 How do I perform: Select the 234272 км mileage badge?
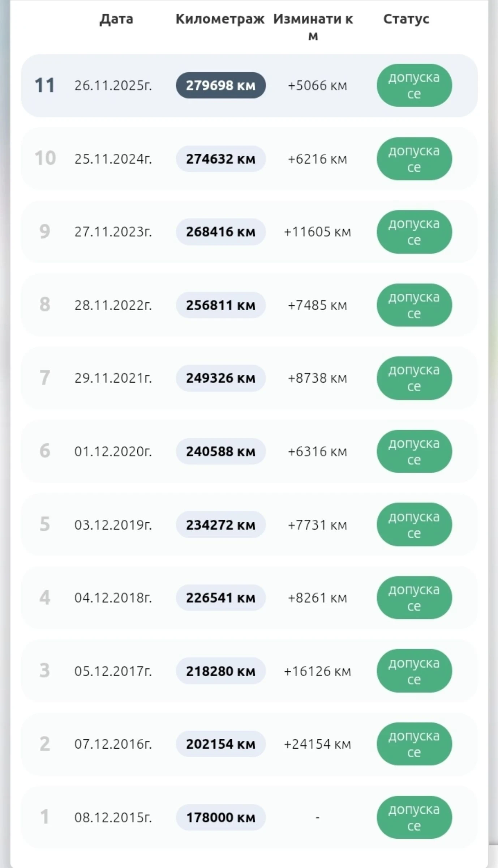tap(220, 525)
